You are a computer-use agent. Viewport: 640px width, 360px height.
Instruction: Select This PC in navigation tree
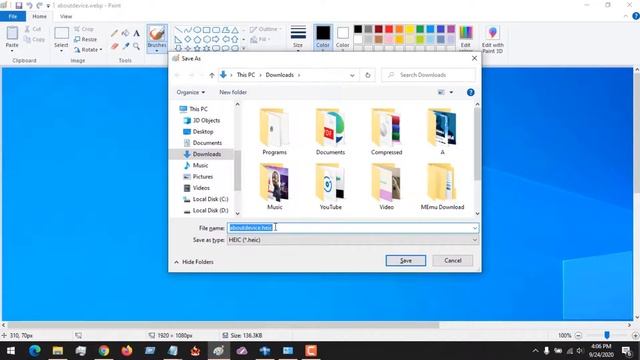(198, 109)
